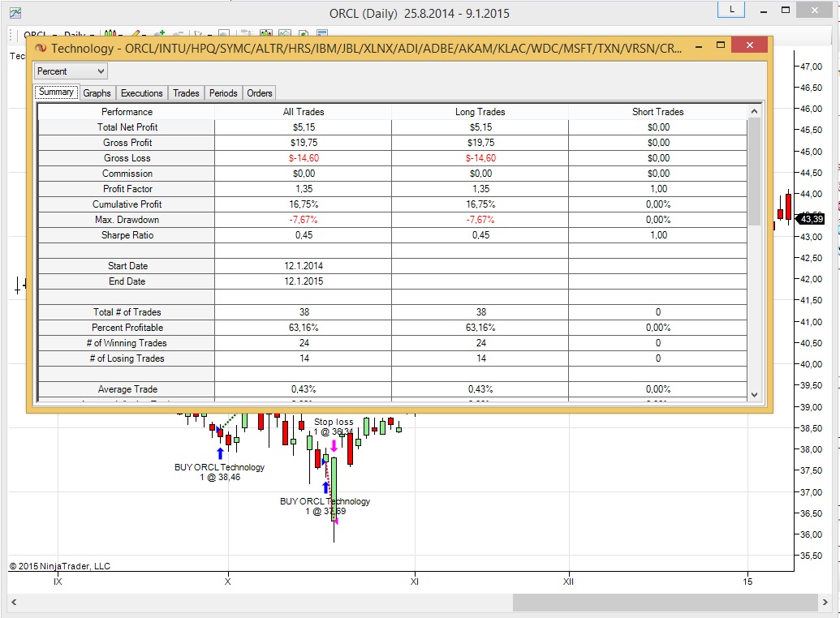Click the Start Date value 12.1.2014

[304, 266]
